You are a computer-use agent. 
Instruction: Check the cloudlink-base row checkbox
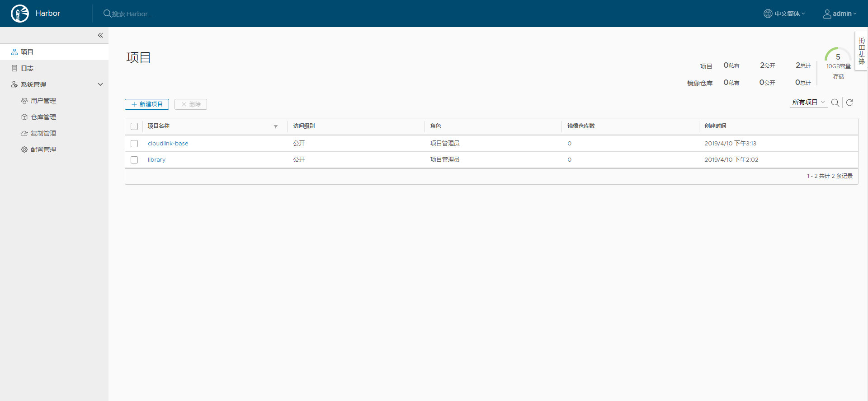pyautogui.click(x=134, y=144)
